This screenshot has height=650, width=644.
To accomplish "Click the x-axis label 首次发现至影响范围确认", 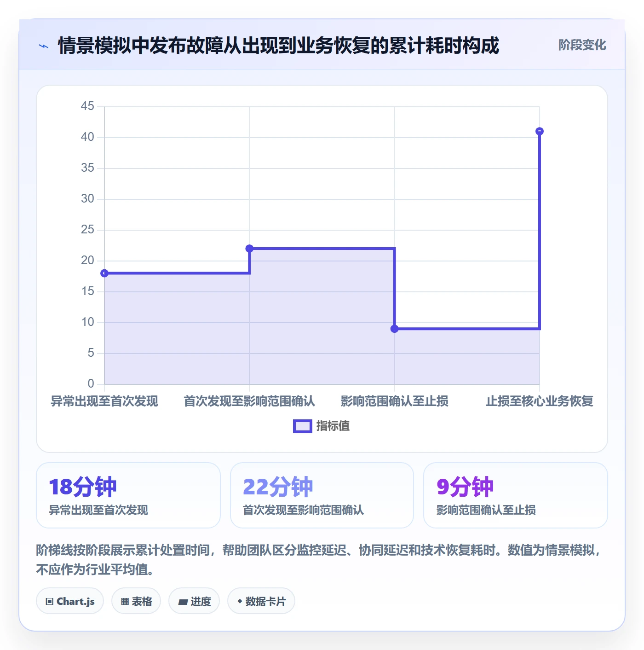I will (x=249, y=401).
